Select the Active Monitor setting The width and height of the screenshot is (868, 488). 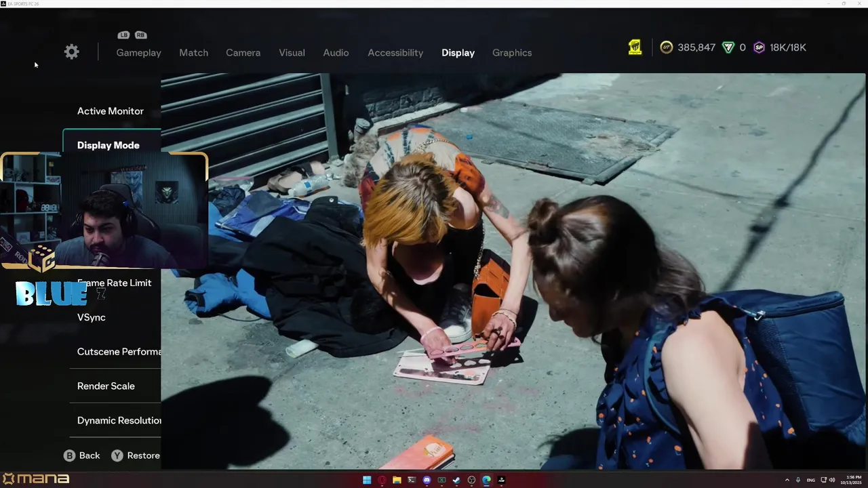click(112, 111)
